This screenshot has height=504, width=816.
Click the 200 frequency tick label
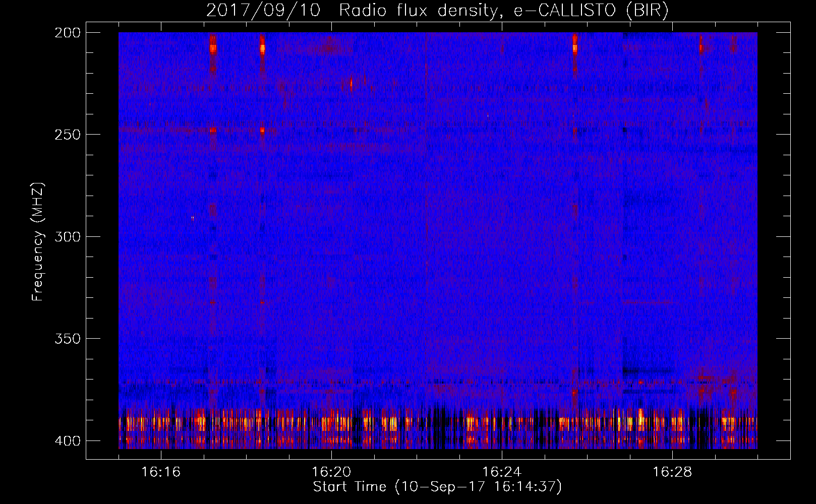click(x=67, y=33)
